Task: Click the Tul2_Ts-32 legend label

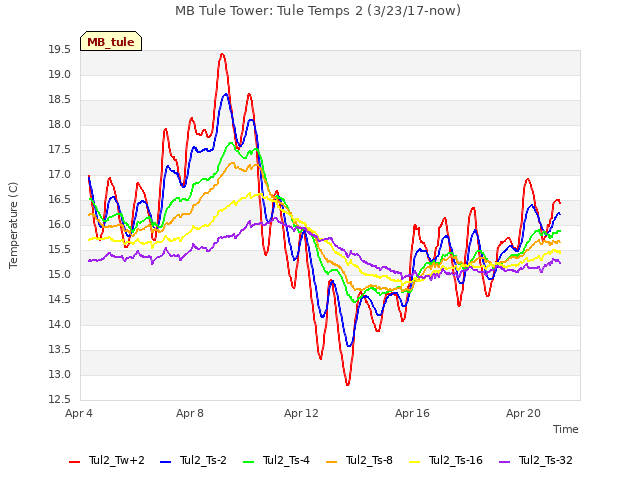Action: pyautogui.click(x=546, y=460)
